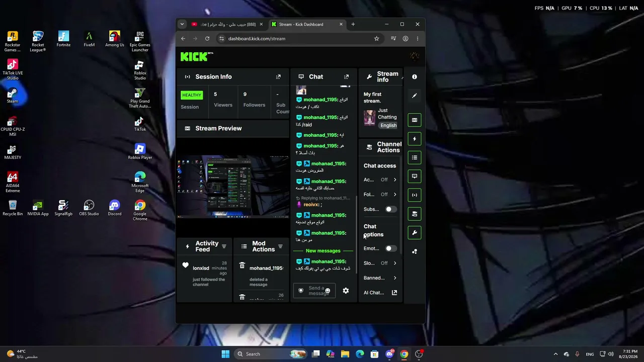
Task: Click the Kick user avatar at top right
Action: (415, 56)
